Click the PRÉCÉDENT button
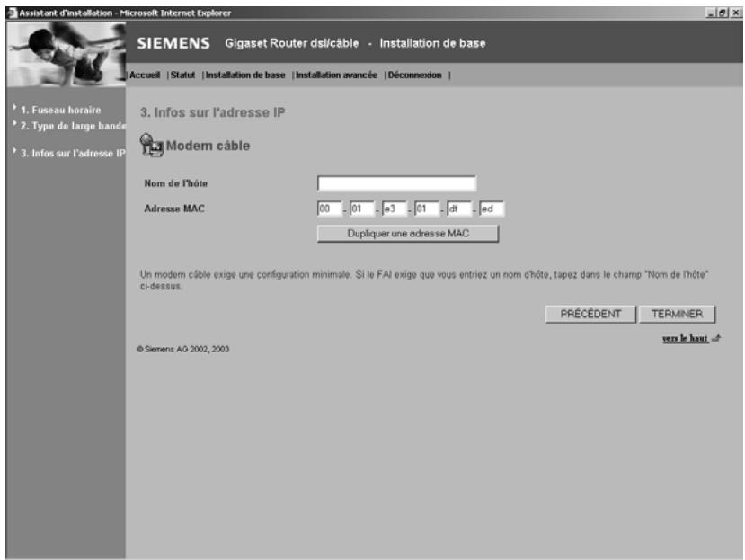Image resolution: width=745 pixels, height=560 pixels. (x=590, y=315)
